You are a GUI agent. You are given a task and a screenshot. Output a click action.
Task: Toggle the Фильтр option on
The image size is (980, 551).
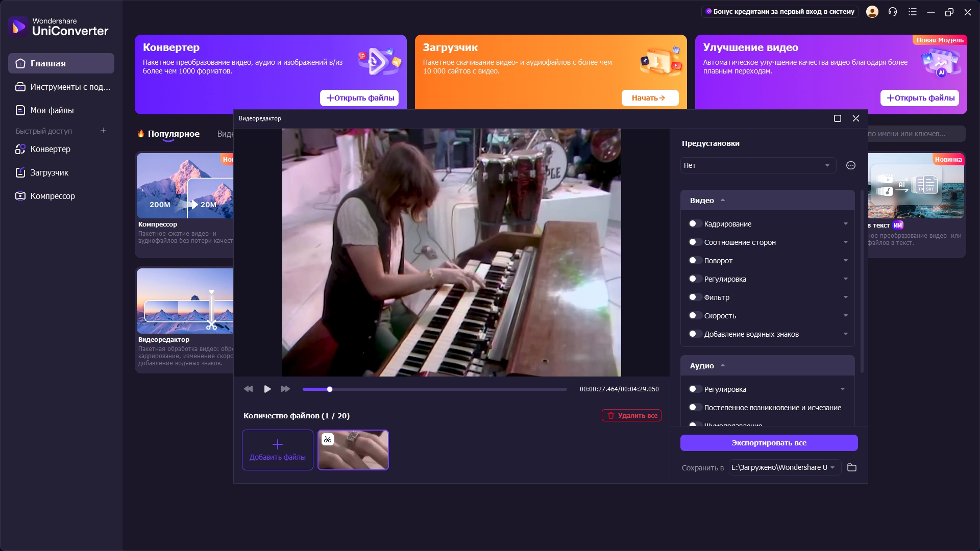tap(694, 297)
